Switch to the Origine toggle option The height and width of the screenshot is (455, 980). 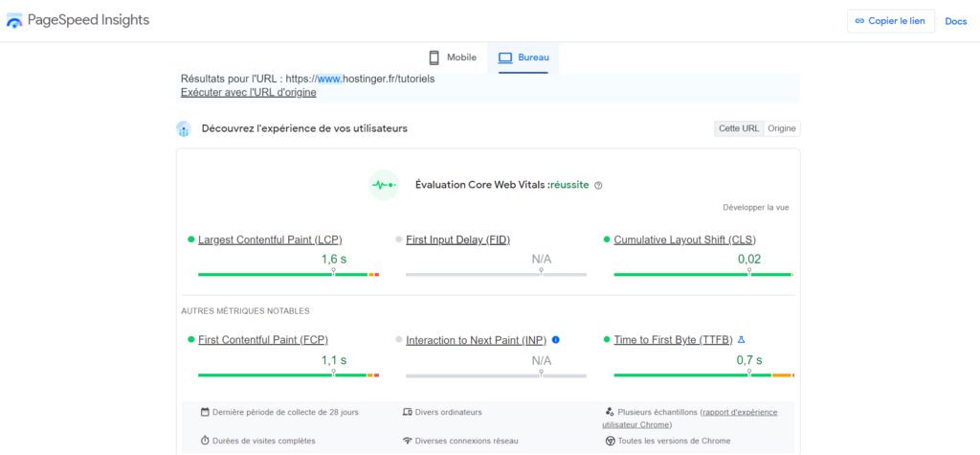pyautogui.click(x=782, y=128)
